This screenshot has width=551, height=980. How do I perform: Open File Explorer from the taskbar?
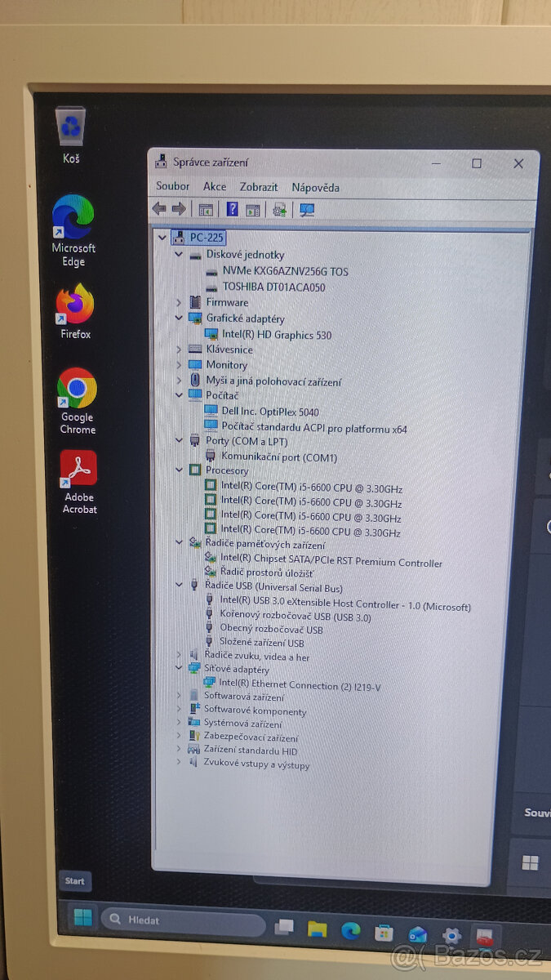point(318,929)
